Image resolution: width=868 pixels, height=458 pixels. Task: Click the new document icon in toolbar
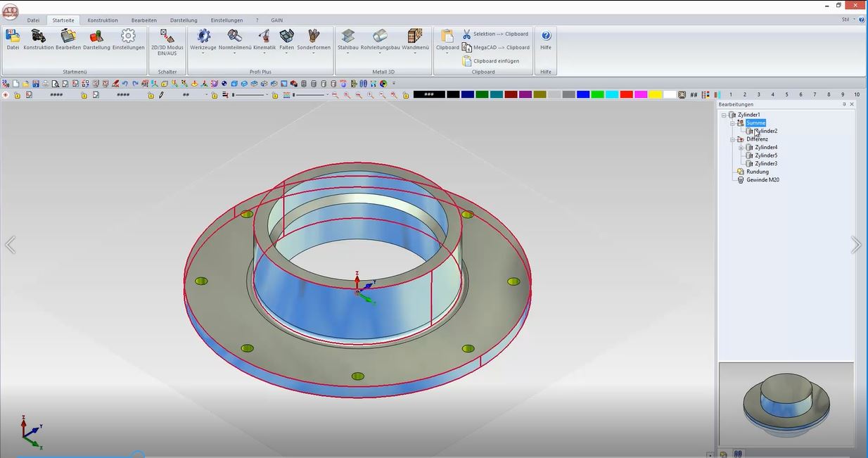pyautogui.click(x=15, y=84)
